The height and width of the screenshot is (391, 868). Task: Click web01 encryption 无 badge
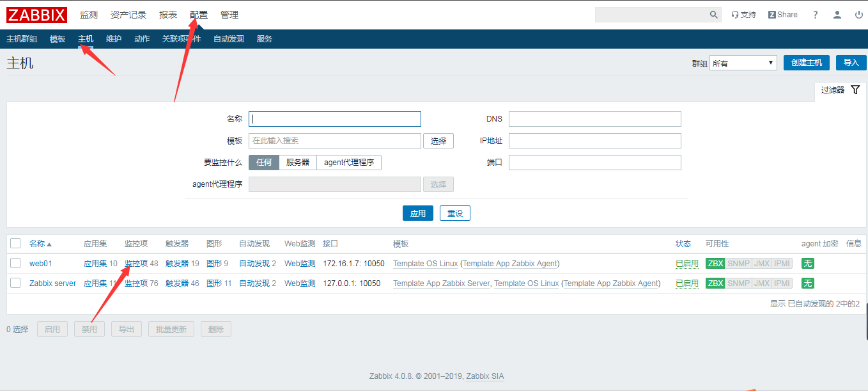tap(808, 264)
